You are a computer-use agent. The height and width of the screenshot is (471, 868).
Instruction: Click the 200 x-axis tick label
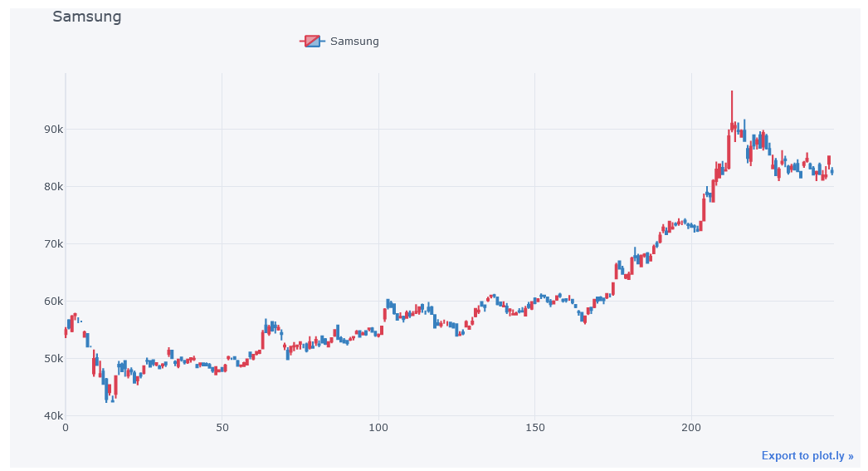point(691,428)
